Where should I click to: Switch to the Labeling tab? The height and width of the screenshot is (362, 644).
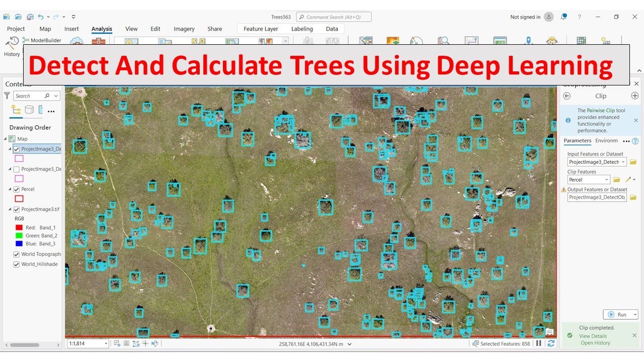pyautogui.click(x=302, y=29)
